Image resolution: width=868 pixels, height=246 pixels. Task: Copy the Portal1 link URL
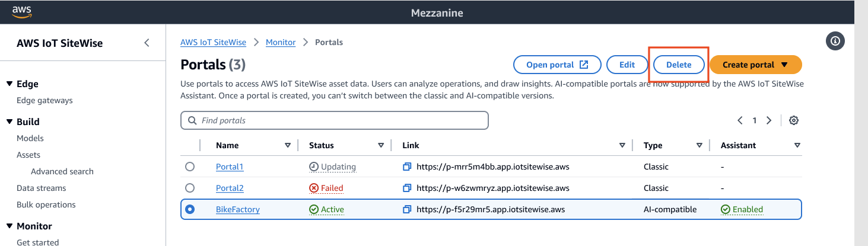tap(407, 167)
